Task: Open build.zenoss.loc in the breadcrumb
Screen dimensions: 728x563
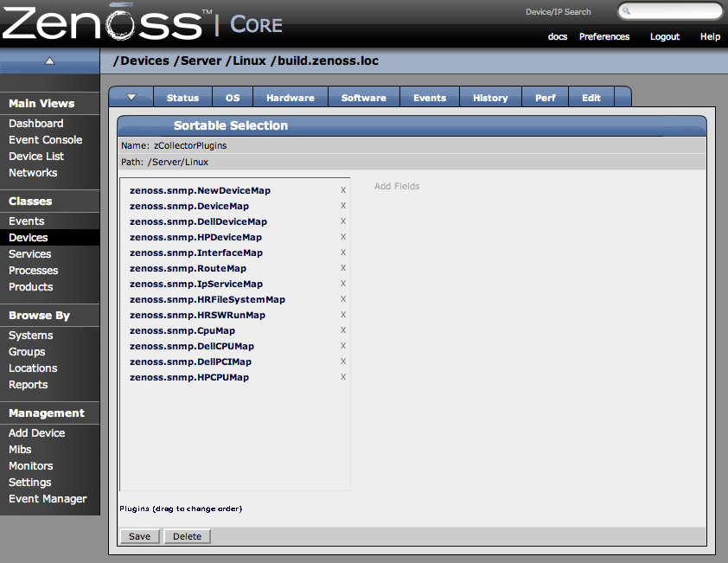Action: tap(328, 61)
